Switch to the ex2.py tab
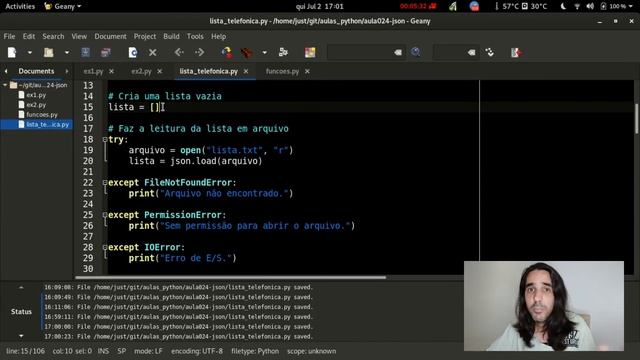The width and height of the screenshot is (640, 360). click(x=141, y=71)
